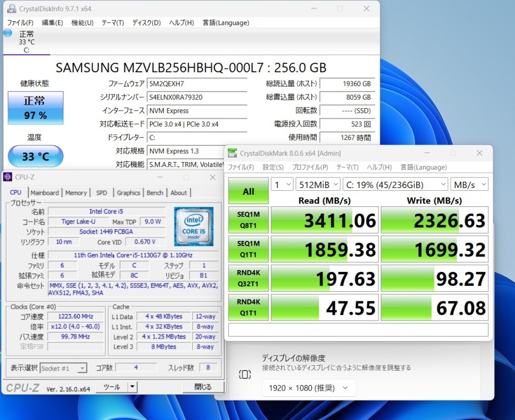Click the CPU-Z app icon in title bar
Viewport: 515px width, 420px height.
point(8,177)
